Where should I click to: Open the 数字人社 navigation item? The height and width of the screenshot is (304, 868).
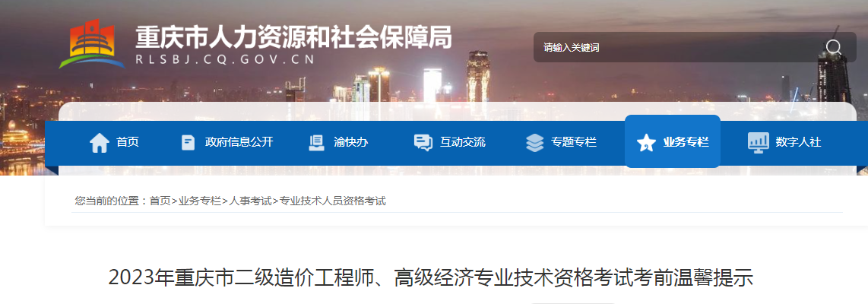point(798,142)
